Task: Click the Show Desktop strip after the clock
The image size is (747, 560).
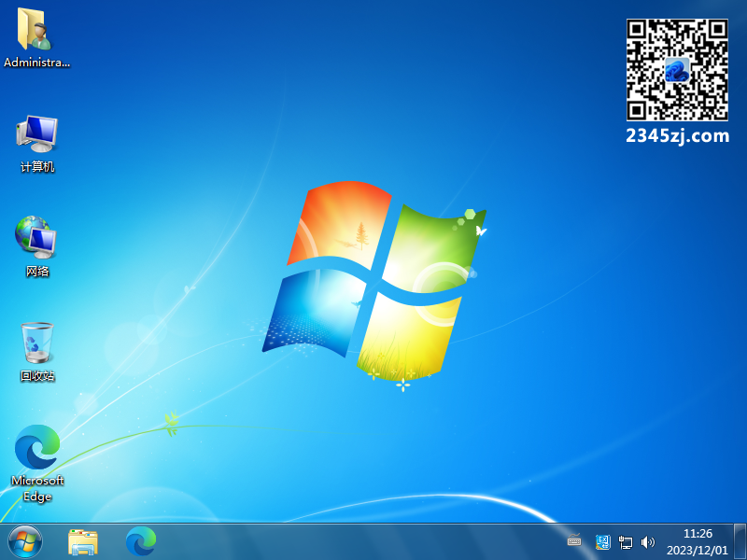Action: click(740, 542)
